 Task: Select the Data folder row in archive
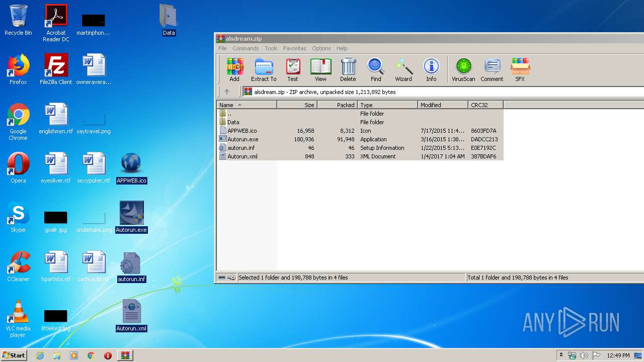pyautogui.click(x=360, y=122)
